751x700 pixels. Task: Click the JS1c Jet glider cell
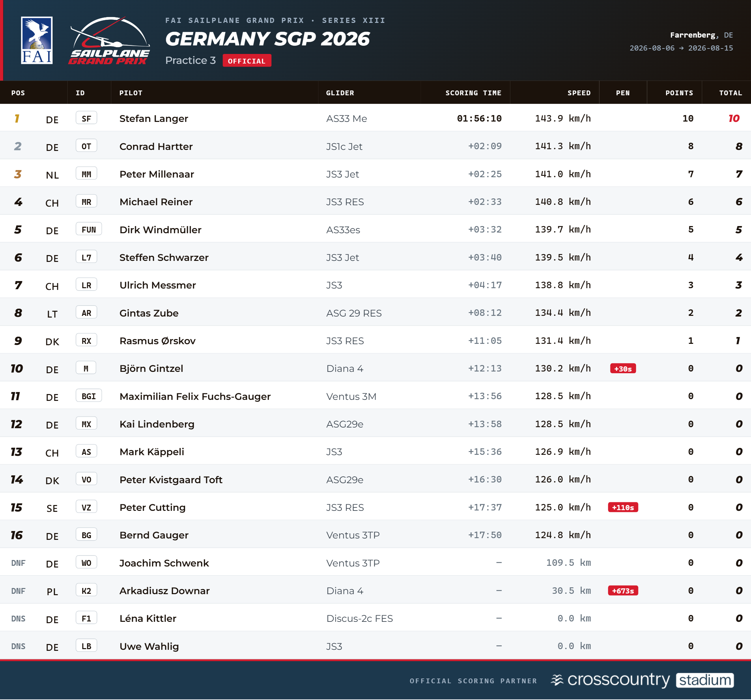344,146
